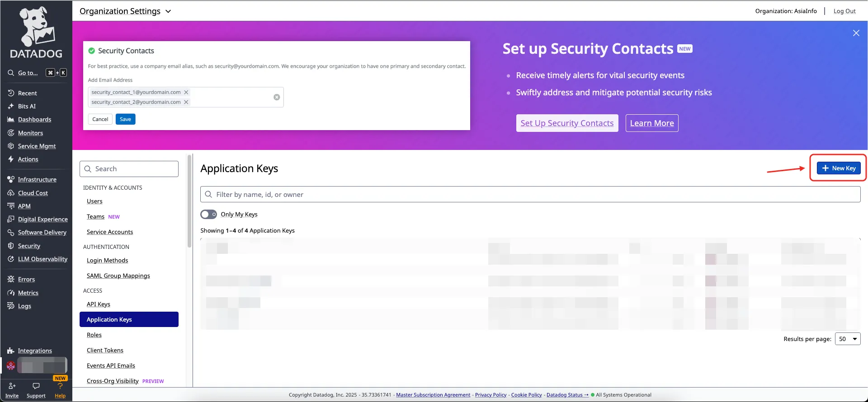Open the Monitors section
This screenshot has height=402, width=868.
[30, 133]
